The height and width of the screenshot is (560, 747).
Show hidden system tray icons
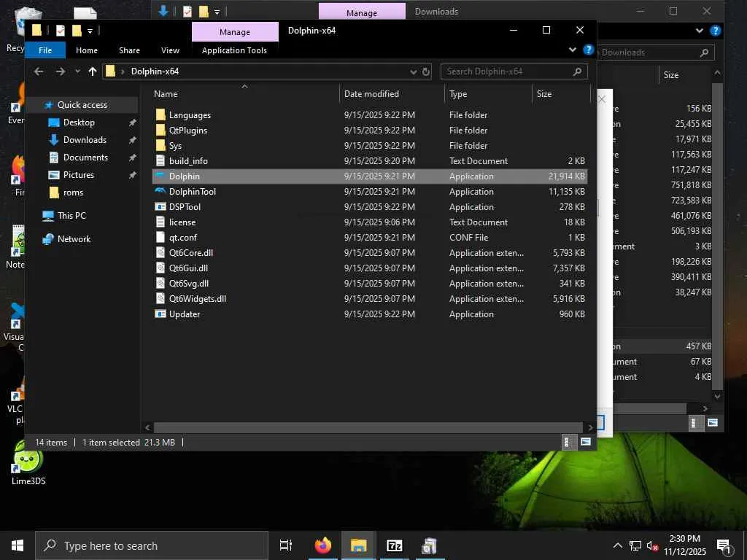617,545
